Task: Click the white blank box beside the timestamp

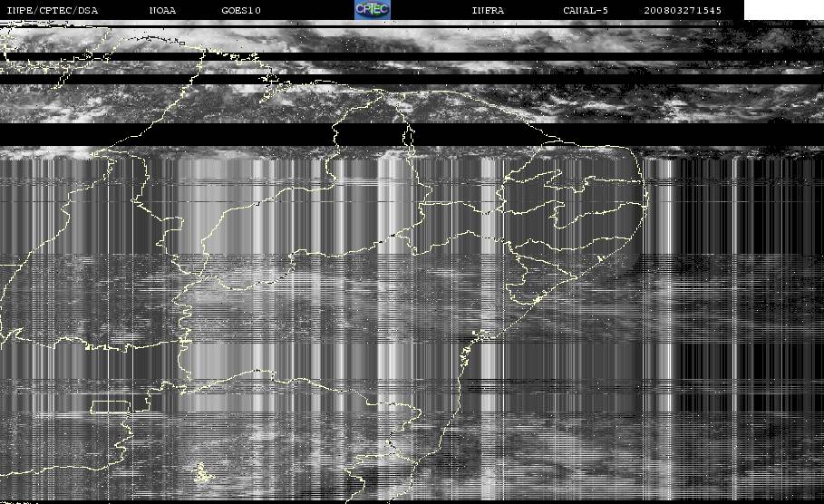Action: [x=783, y=10]
